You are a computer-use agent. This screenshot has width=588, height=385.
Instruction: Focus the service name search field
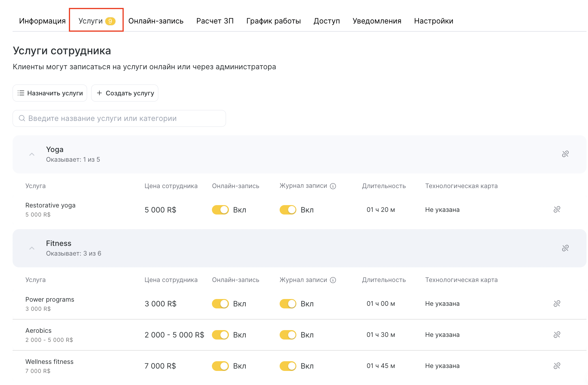pos(119,118)
